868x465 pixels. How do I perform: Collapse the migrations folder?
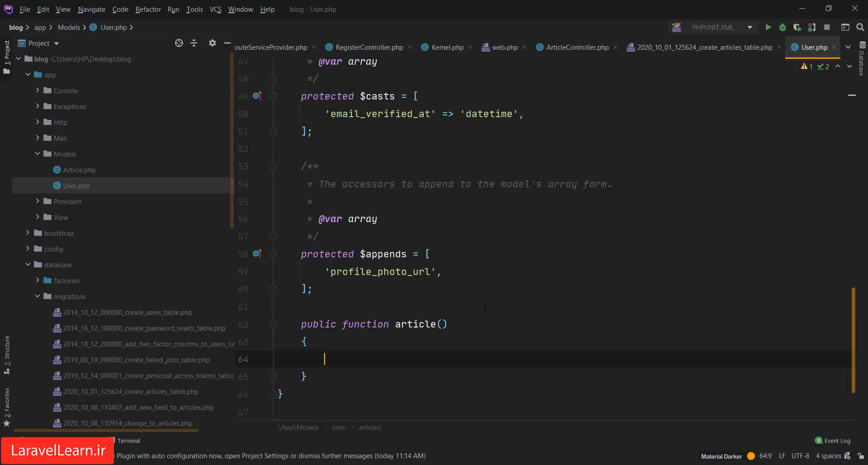38,296
